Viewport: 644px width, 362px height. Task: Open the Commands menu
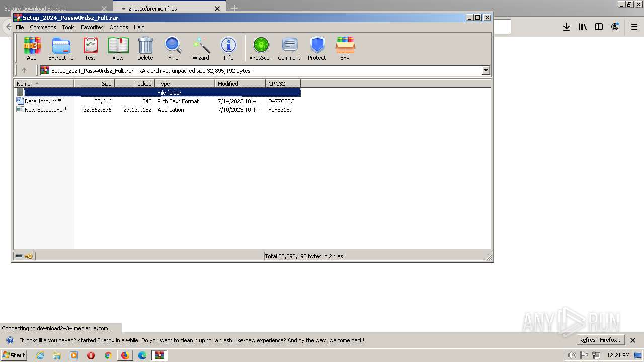(43, 27)
